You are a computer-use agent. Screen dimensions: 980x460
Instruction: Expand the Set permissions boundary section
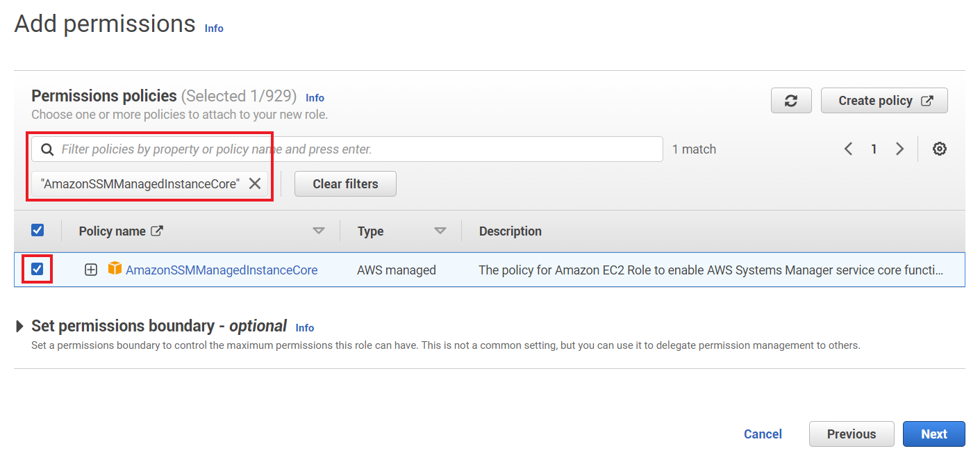point(19,325)
